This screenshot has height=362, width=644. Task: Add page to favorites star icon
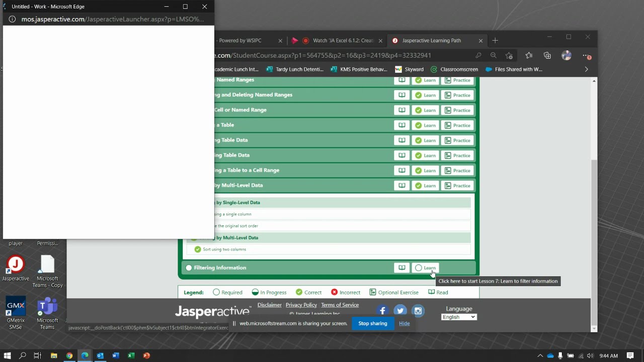tap(509, 55)
